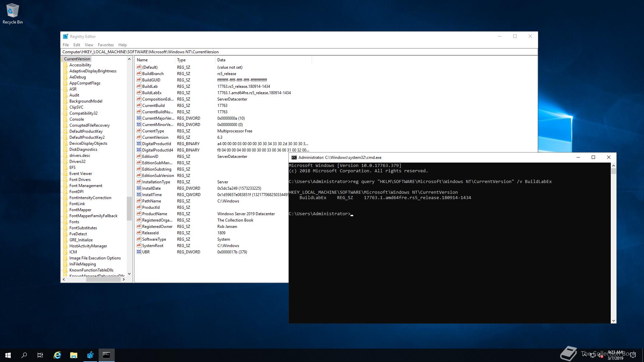Viewport: 644px width, 362px height.
Task: Maximize the Registry Editor window
Action: click(x=515, y=36)
